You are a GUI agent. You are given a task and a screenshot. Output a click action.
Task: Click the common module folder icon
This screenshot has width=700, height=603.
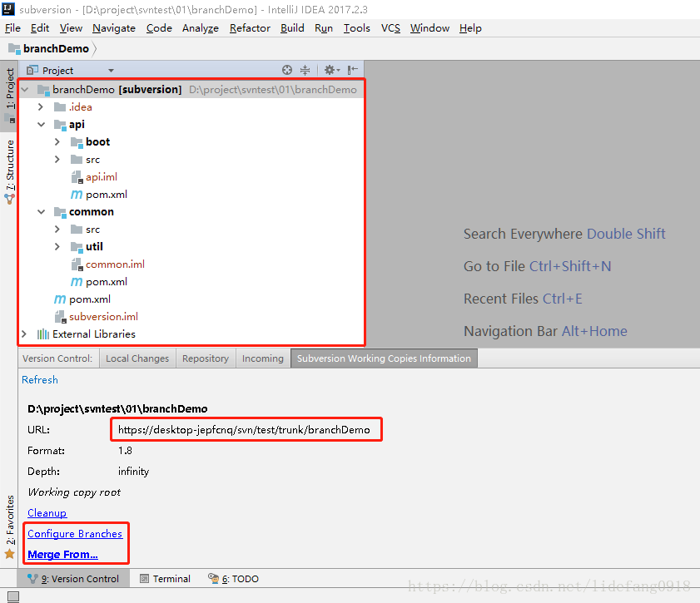(x=60, y=212)
